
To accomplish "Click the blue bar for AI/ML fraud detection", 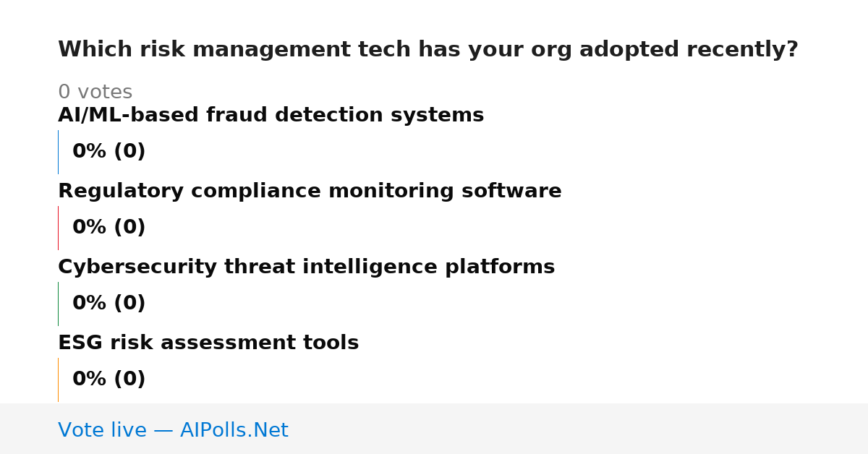I will [x=58, y=152].
